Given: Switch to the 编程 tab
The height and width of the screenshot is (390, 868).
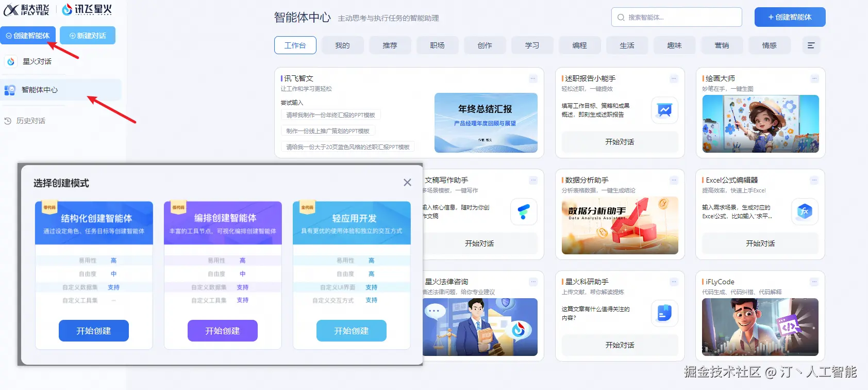Looking at the screenshot, I should click(x=580, y=45).
